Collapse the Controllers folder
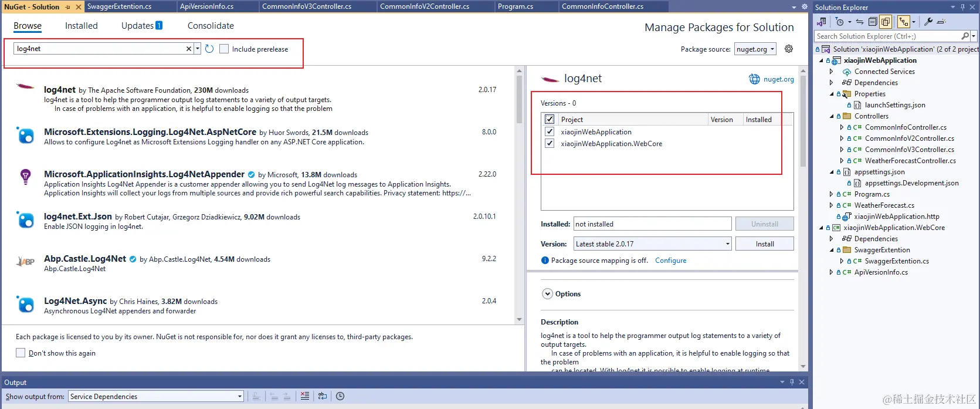The width and height of the screenshot is (980, 409). click(x=832, y=116)
